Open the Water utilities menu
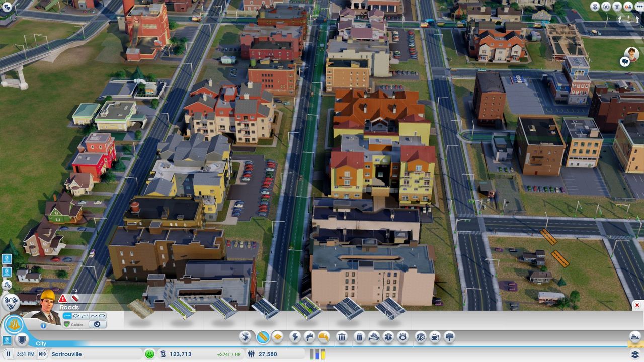644x362 pixels. [x=309, y=337]
